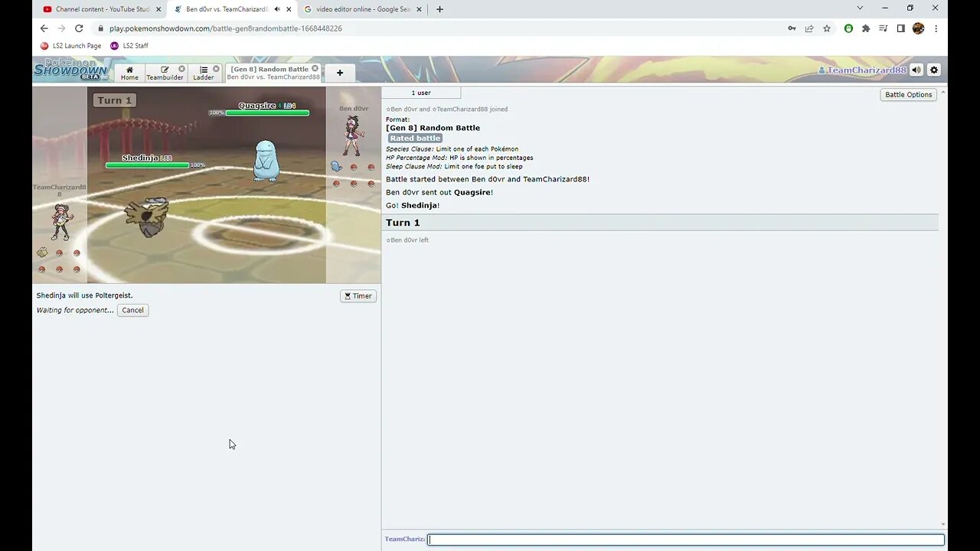Click the Species Clause rule text

452,149
